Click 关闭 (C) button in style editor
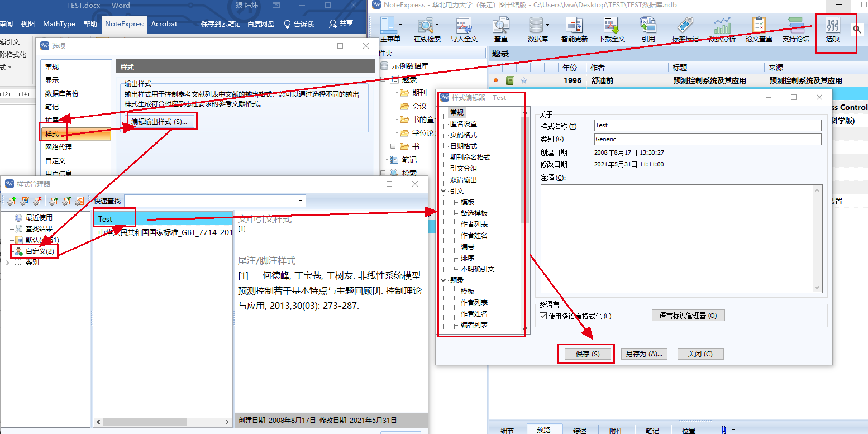 pos(700,354)
